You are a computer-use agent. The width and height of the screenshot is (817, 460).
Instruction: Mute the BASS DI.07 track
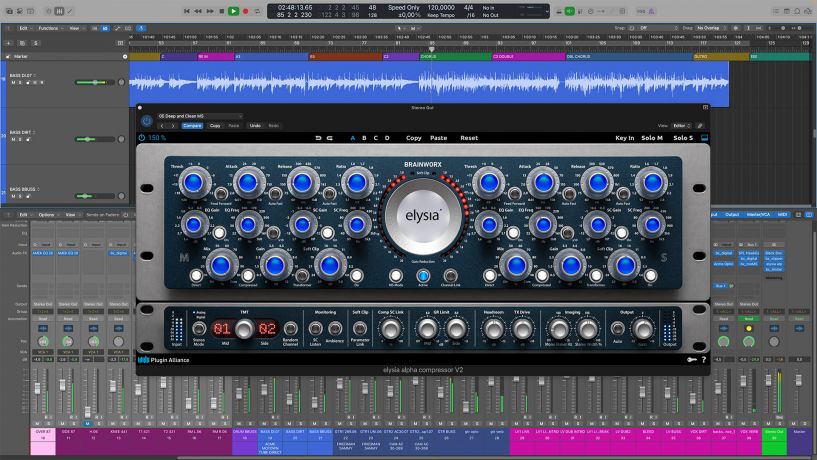point(14,82)
